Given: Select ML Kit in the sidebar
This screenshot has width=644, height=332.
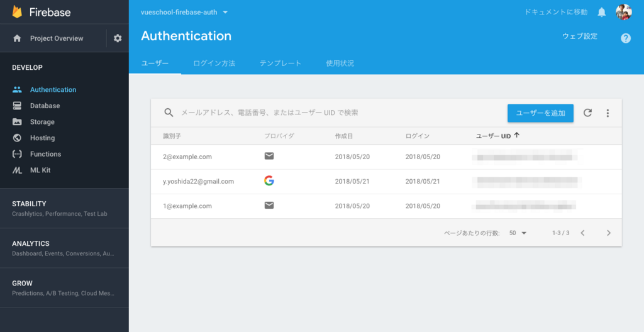Looking at the screenshot, I should (40, 170).
